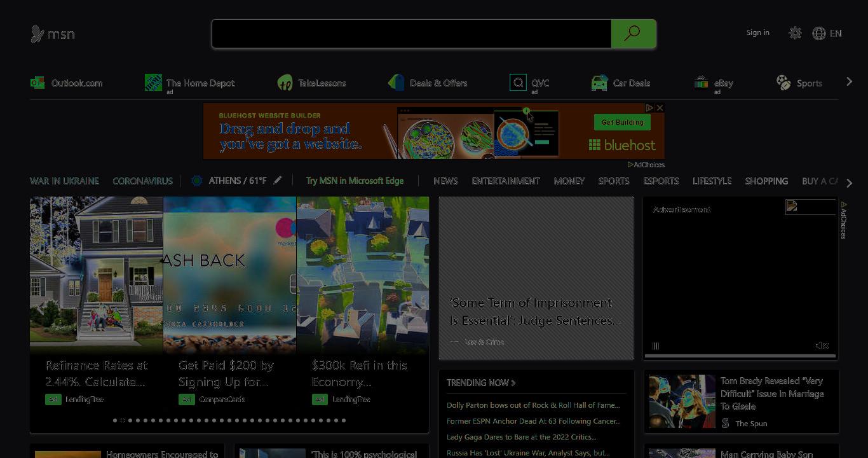
Task: Open Homeowners Encouraged to story
Action: (162, 454)
